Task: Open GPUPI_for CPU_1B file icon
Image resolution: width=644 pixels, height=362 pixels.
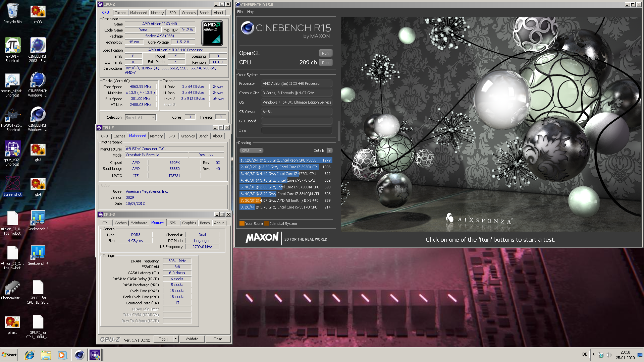Action: coord(38,292)
